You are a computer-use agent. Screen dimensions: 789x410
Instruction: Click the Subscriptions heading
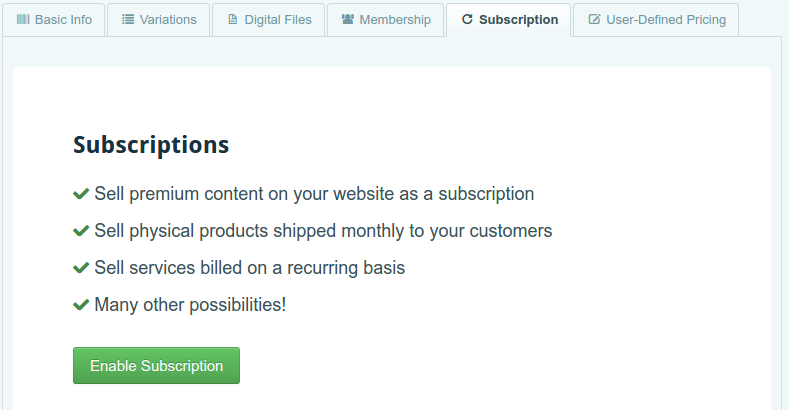(151, 145)
